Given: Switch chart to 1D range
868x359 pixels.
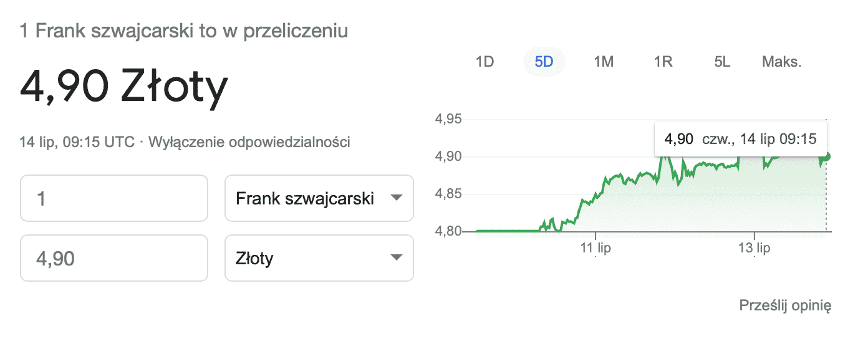Looking at the screenshot, I should 485,62.
